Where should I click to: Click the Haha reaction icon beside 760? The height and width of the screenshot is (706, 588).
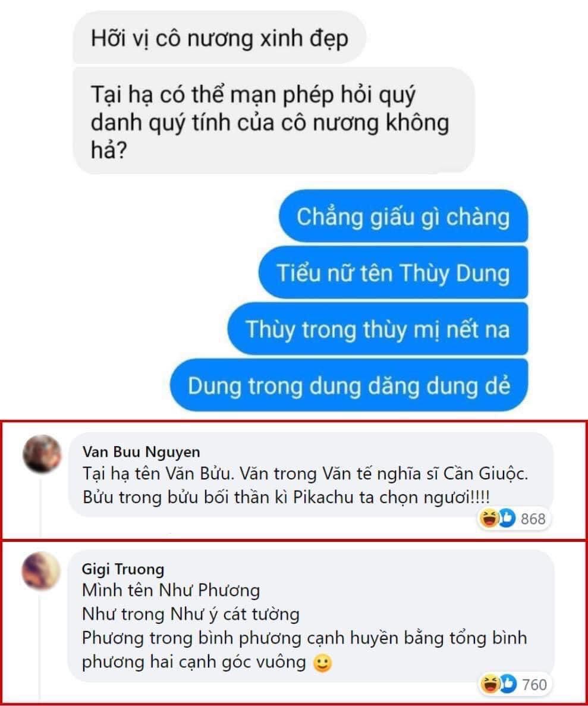click(489, 684)
